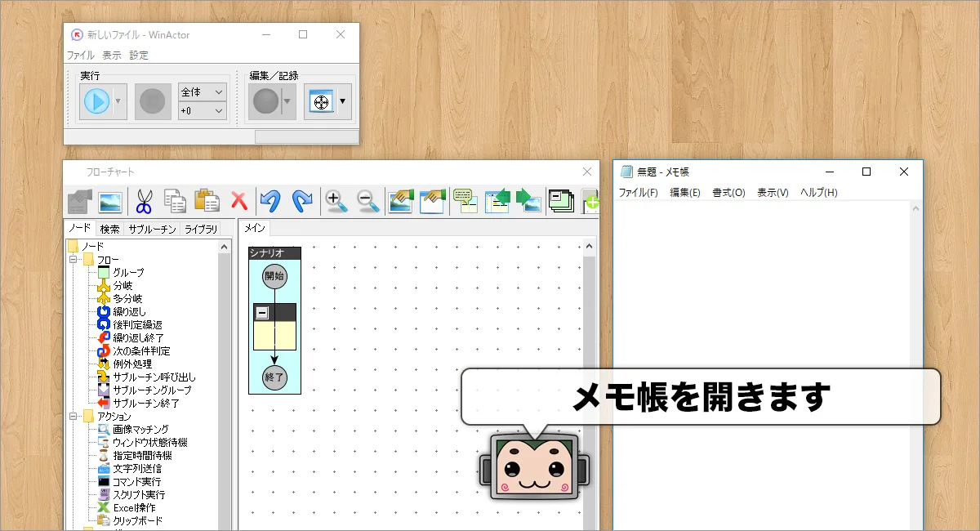Click the blue Run scenario play button
This screenshot has width=980, height=531.
(96, 101)
